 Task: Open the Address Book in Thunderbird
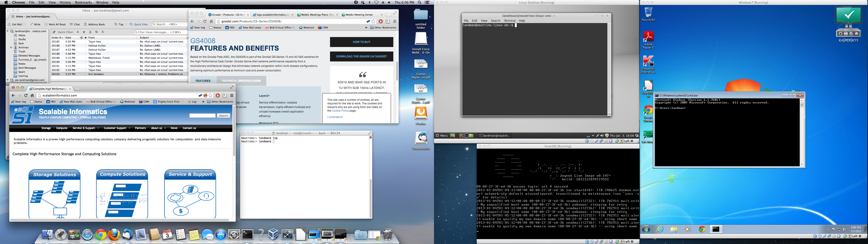tap(94, 24)
